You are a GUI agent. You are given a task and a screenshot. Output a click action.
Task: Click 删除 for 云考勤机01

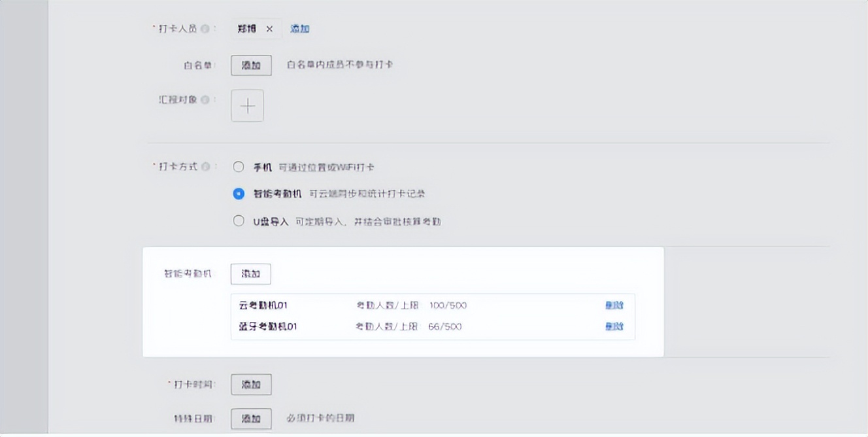pyautogui.click(x=613, y=305)
